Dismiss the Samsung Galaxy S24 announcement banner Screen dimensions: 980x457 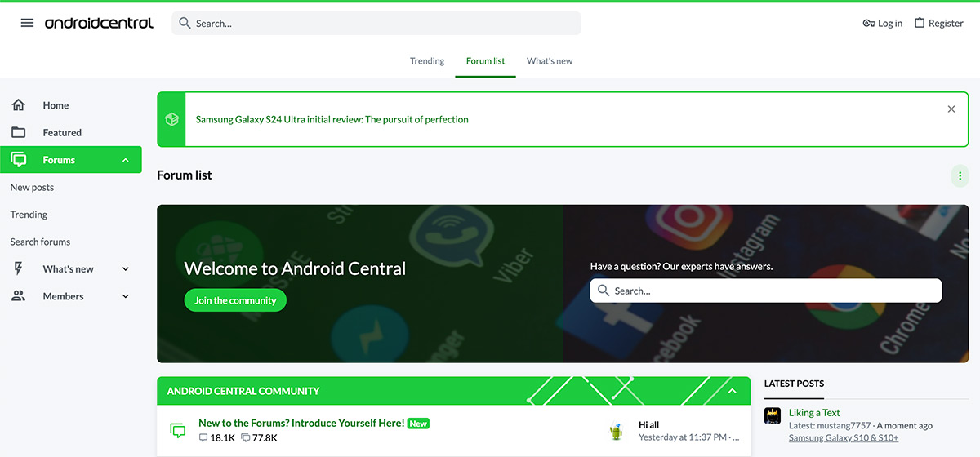tap(951, 109)
